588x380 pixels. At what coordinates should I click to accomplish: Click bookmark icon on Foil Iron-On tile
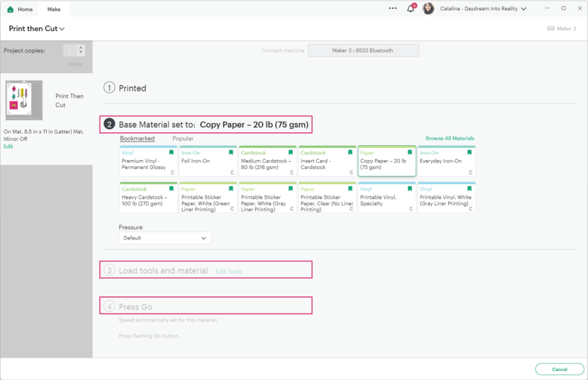point(231,152)
